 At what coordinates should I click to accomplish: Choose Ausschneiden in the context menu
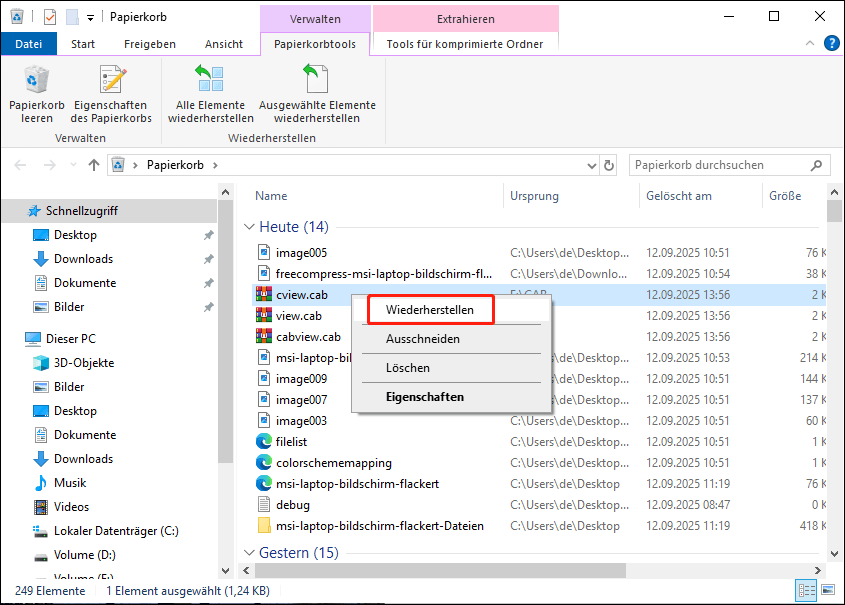click(452, 339)
